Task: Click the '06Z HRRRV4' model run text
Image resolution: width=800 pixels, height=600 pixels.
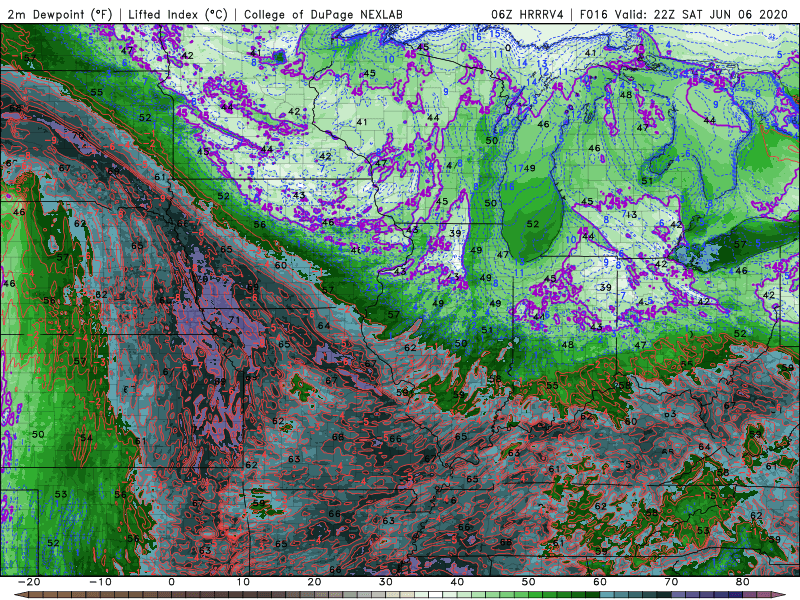Action: click(527, 14)
